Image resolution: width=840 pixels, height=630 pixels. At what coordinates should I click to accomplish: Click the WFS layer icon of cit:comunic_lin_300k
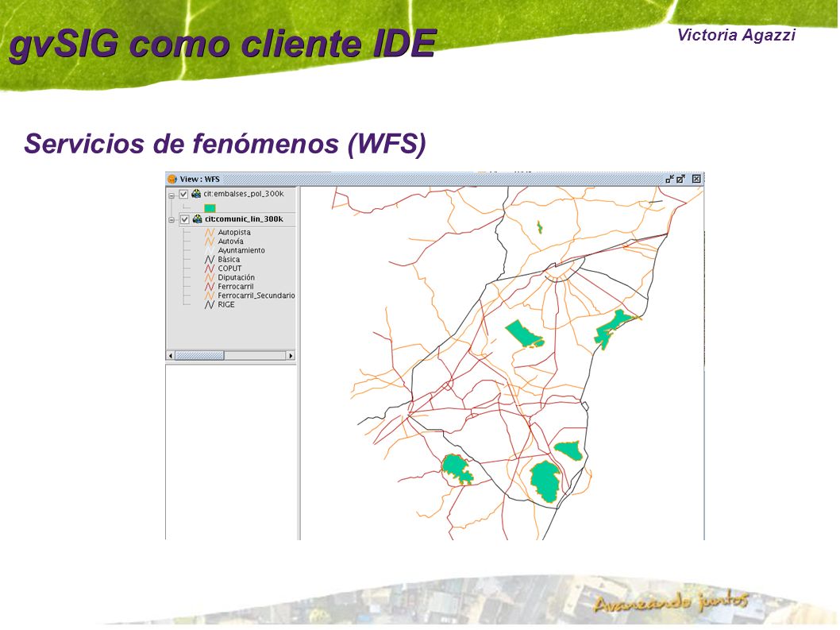pos(197,219)
